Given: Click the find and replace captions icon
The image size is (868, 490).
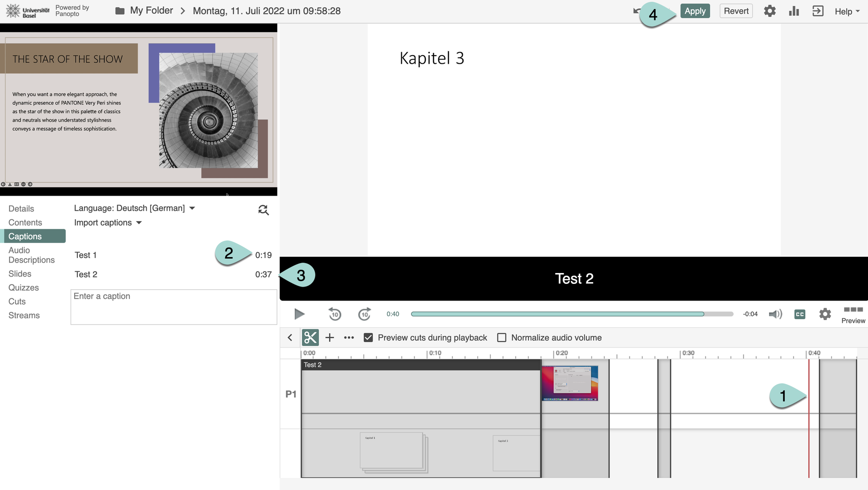Looking at the screenshot, I should click(x=263, y=210).
